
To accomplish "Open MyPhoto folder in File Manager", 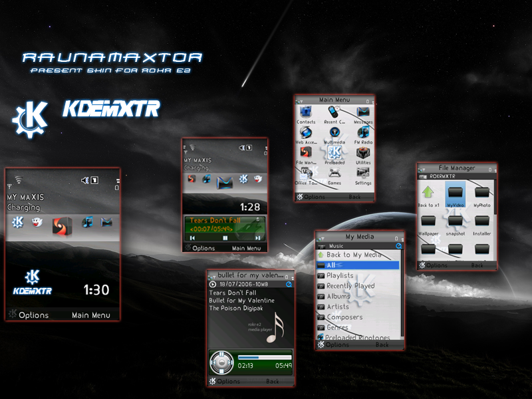I will 481,193.
